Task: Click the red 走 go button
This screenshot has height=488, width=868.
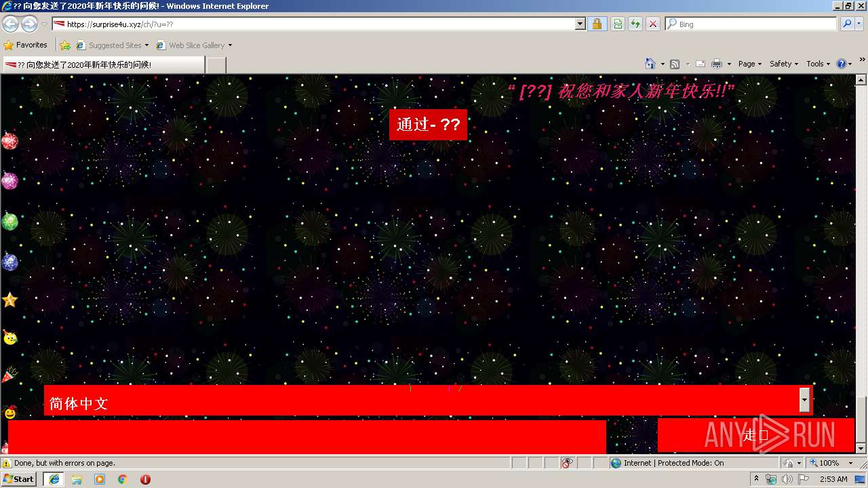Action: [x=755, y=435]
